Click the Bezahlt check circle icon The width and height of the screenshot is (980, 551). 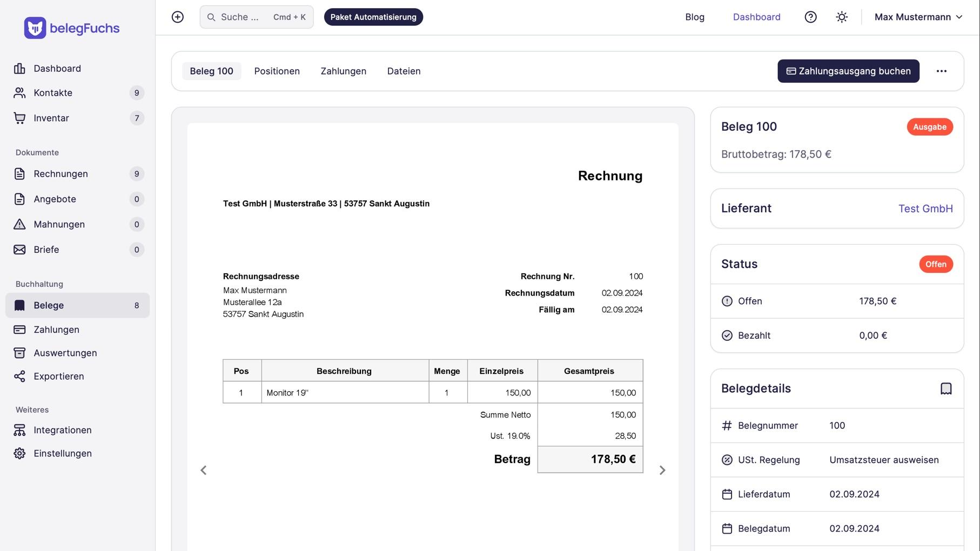[727, 335]
